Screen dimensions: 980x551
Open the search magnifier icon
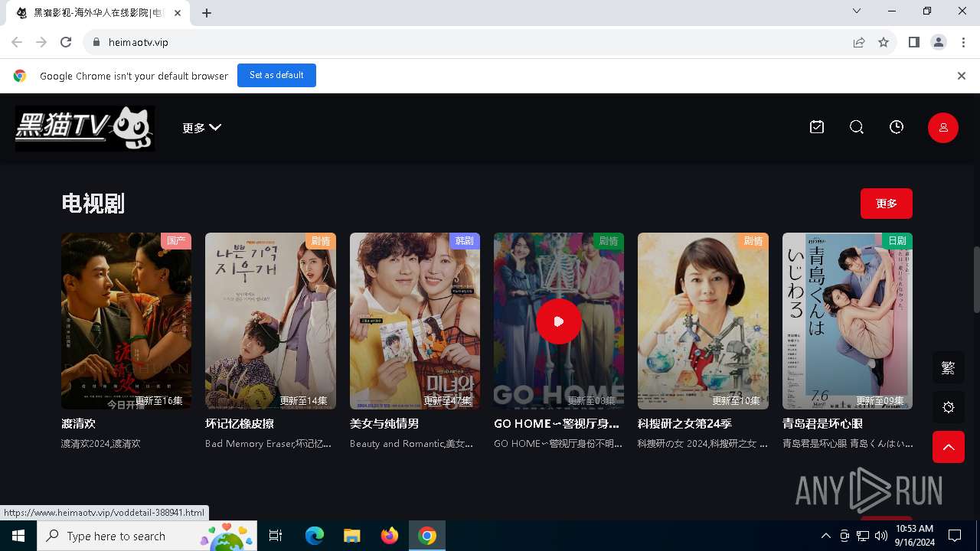point(857,127)
